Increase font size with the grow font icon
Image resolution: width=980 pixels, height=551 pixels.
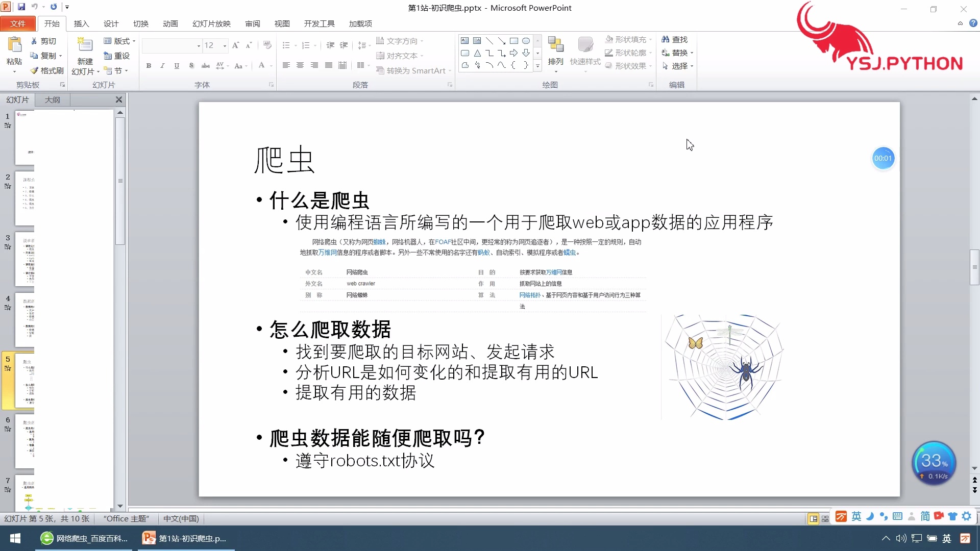click(x=235, y=45)
